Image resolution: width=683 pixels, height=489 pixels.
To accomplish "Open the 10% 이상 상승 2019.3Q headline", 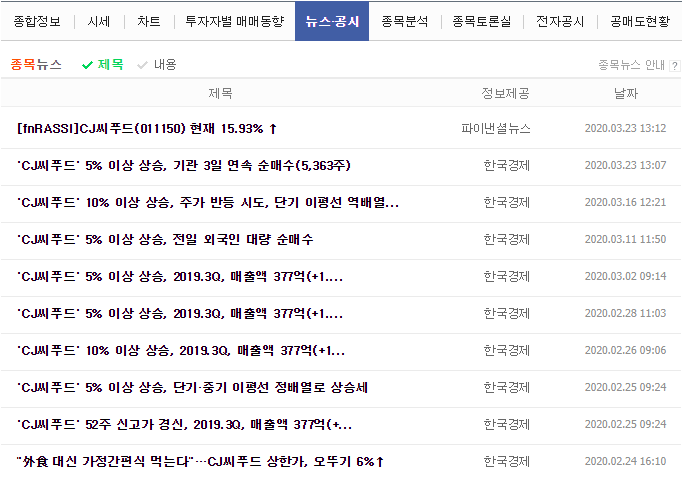I will point(181,351).
